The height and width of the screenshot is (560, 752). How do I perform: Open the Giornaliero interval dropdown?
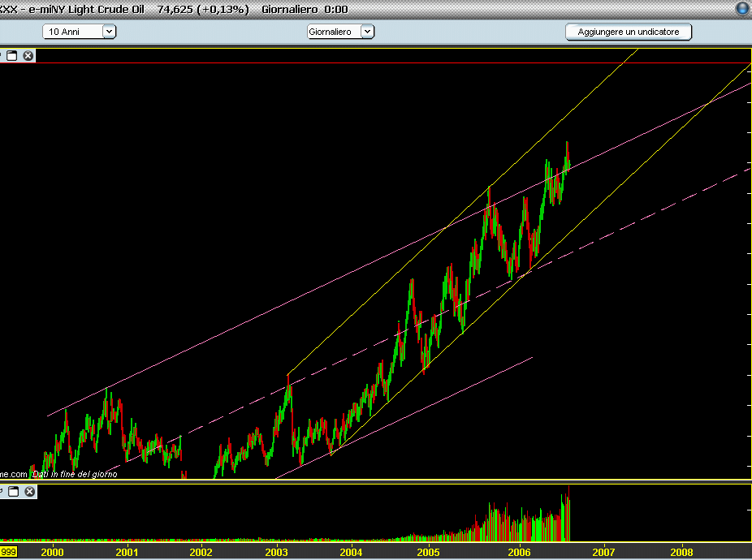340,32
